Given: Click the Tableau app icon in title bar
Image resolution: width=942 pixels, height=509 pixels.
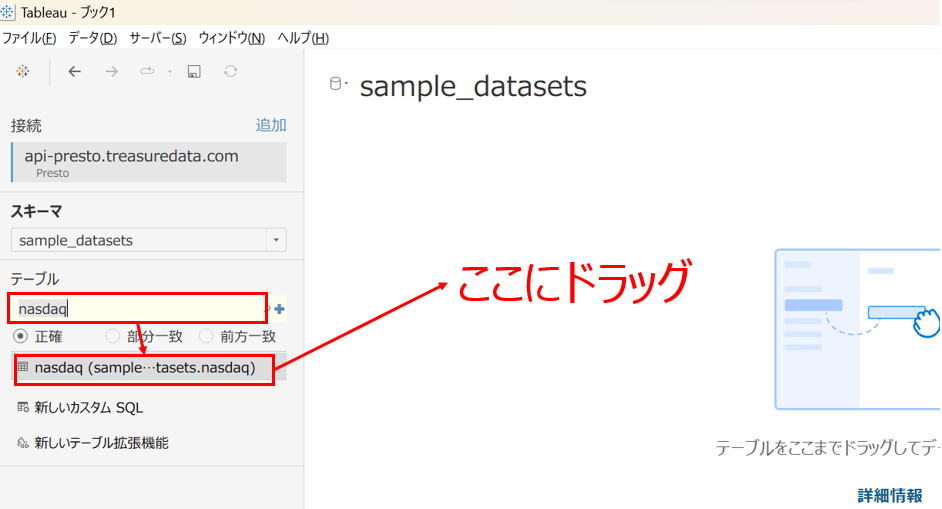Looking at the screenshot, I should pos(7,12).
